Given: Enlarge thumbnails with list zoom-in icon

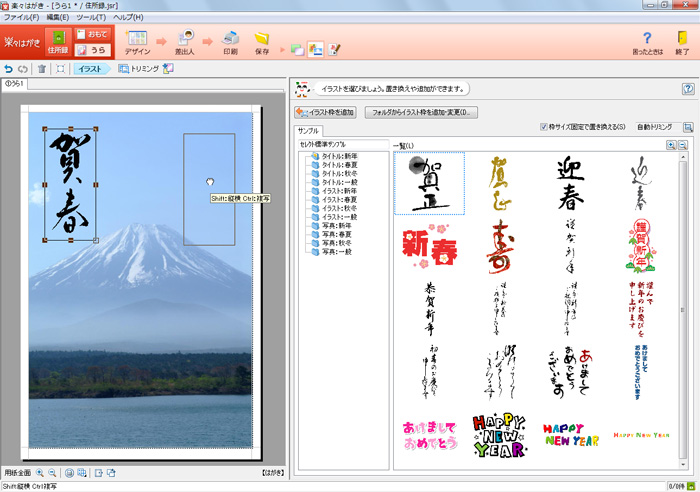Looking at the screenshot, I should [671, 145].
